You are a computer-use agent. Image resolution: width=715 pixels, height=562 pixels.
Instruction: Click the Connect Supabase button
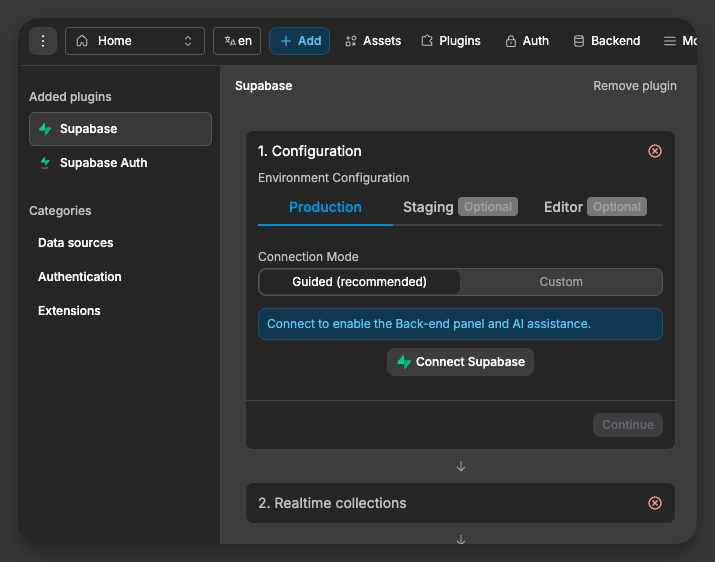tap(460, 362)
